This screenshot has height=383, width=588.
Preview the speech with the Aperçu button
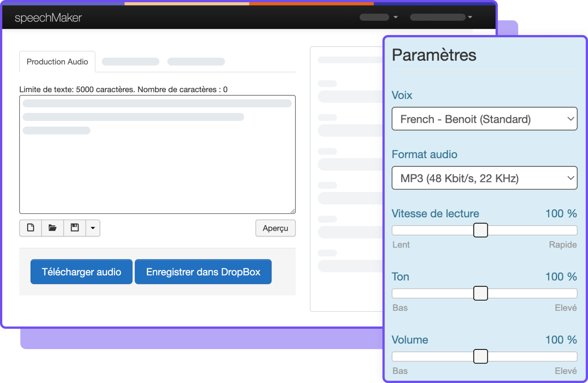(276, 228)
